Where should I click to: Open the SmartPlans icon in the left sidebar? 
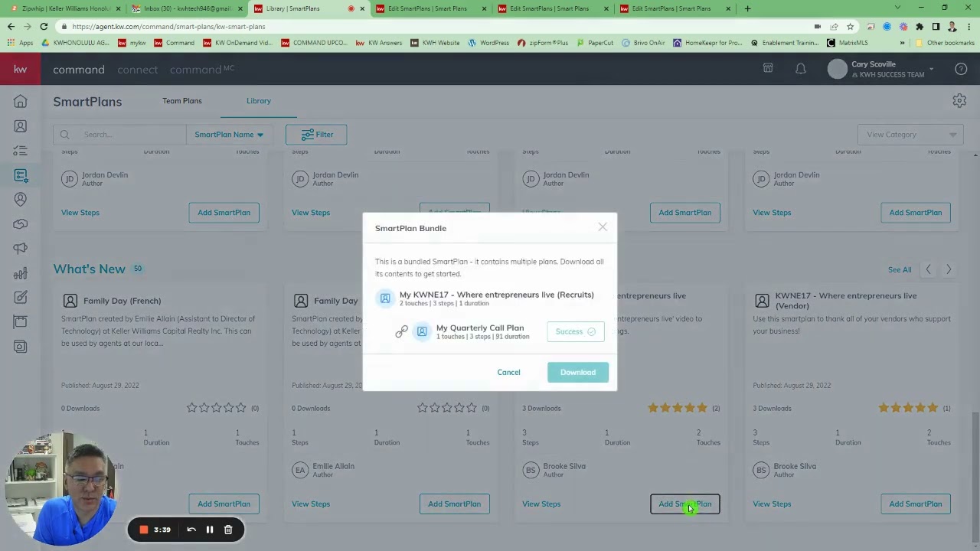click(21, 175)
